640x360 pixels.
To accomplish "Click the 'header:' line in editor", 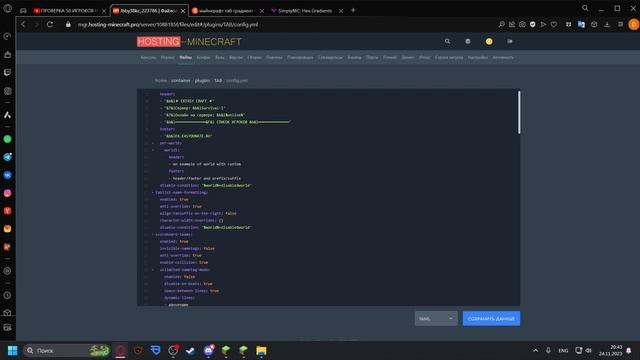I will [167, 94].
